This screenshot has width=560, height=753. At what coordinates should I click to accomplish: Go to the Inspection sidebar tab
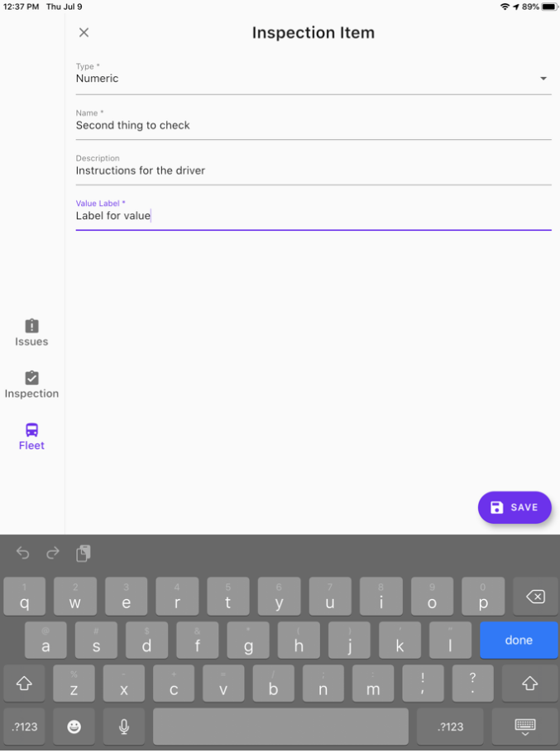pos(31,385)
